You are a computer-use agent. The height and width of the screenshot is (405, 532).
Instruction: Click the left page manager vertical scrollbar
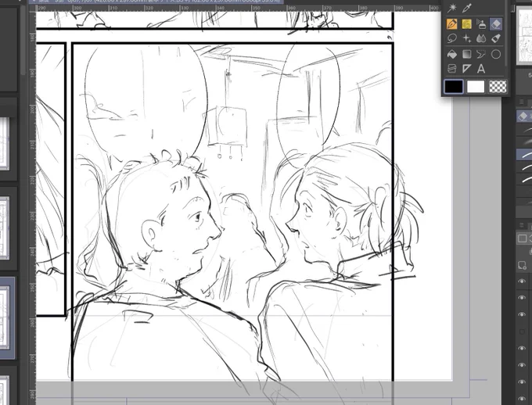click(x=23, y=39)
